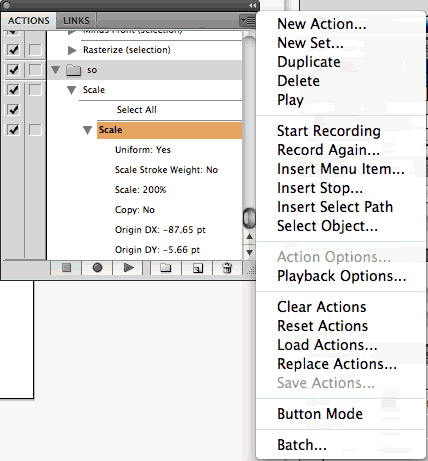
Task: Click the folder icon of the 'so' set
Action: tap(74, 70)
